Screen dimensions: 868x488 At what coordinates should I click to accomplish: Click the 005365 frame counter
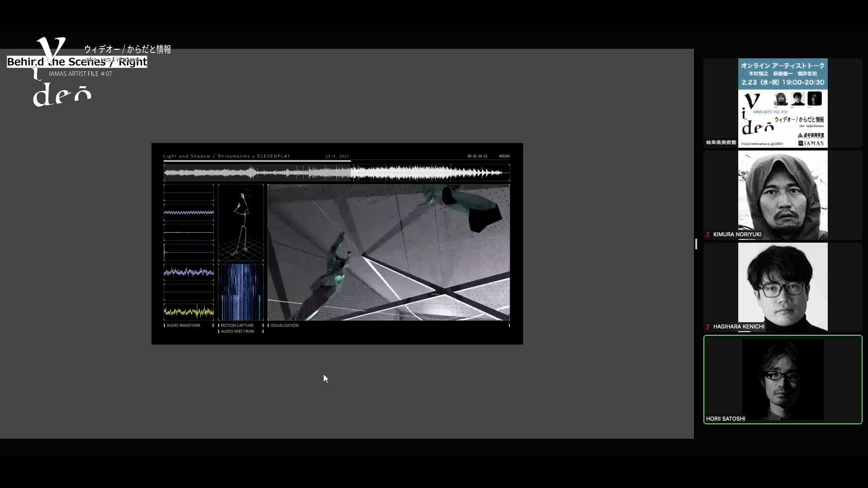tap(505, 156)
